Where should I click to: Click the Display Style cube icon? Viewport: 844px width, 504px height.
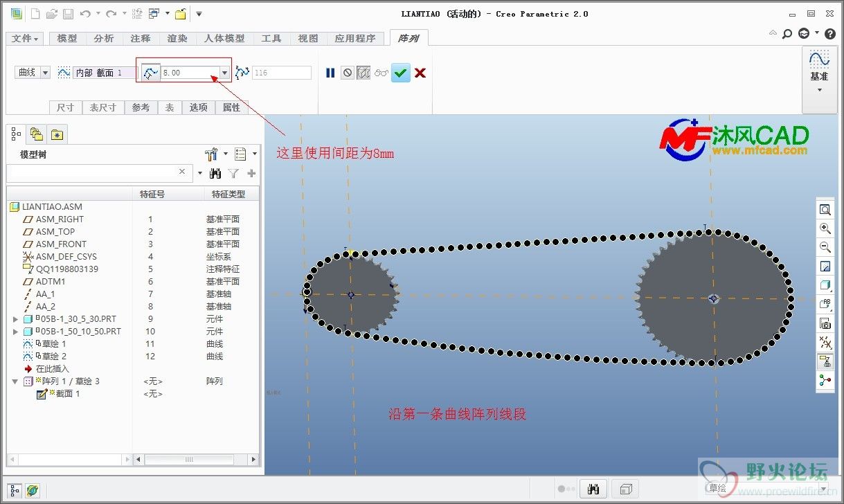825,285
